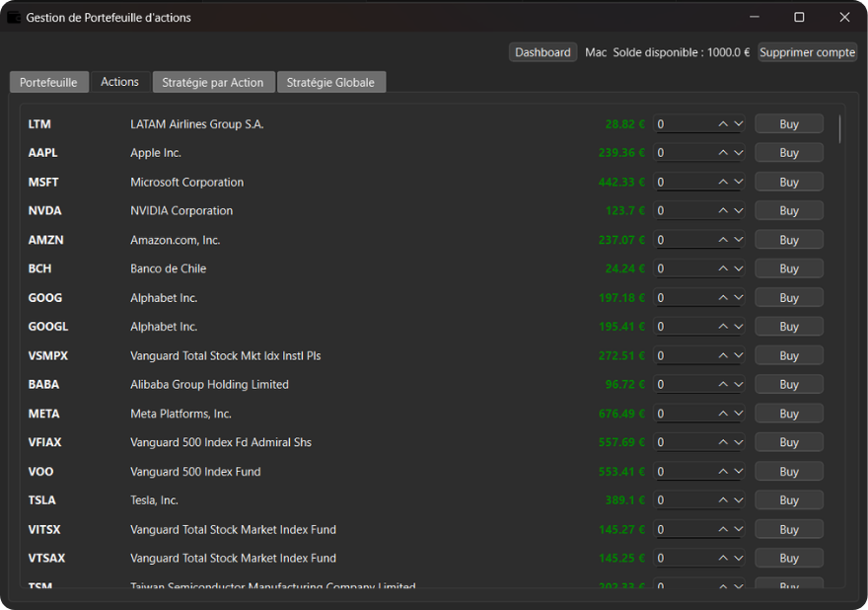Screen dimensions: 868x610
Task: Increase VOO quantity up arrow
Action: (x=723, y=472)
